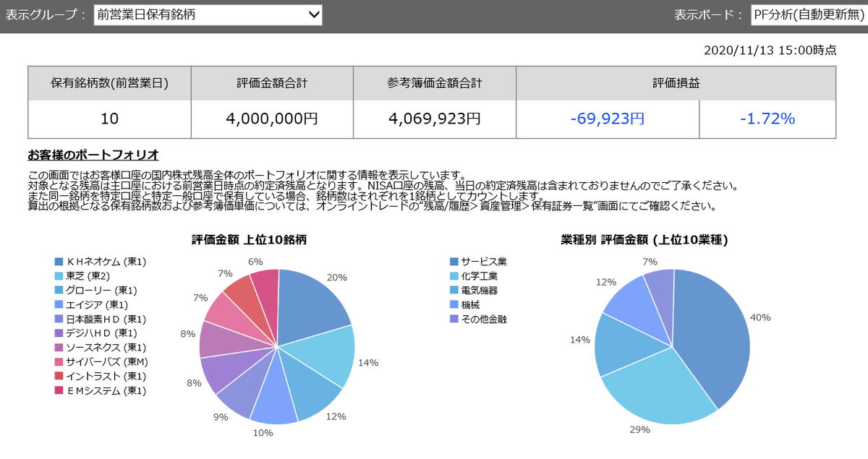868x459 pixels.
Task: Select the 機械 legend label
Action: click(x=470, y=305)
